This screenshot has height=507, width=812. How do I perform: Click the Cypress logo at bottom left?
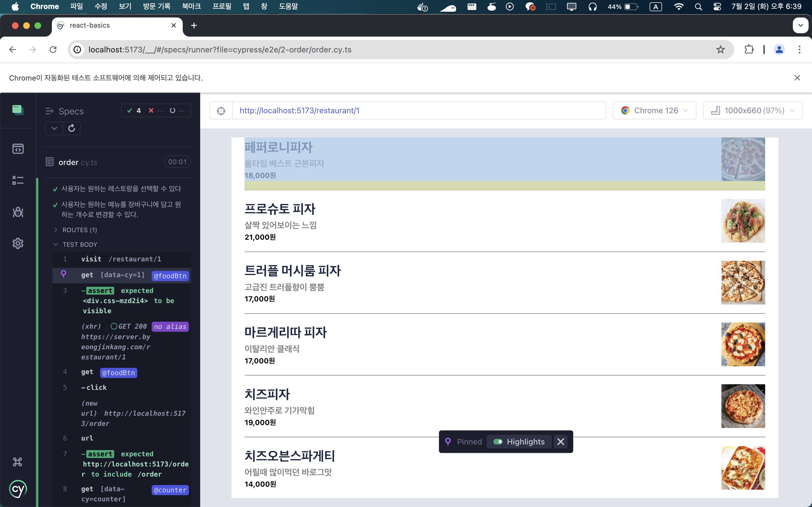pos(18,489)
